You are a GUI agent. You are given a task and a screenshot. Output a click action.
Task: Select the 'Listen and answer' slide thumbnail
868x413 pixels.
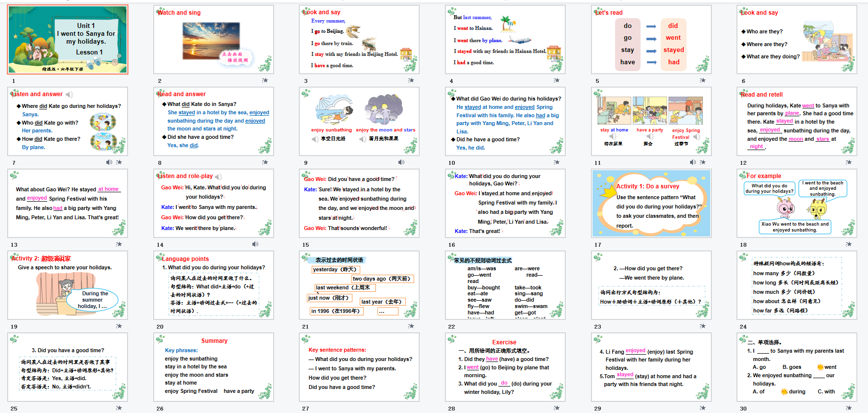coord(68,122)
